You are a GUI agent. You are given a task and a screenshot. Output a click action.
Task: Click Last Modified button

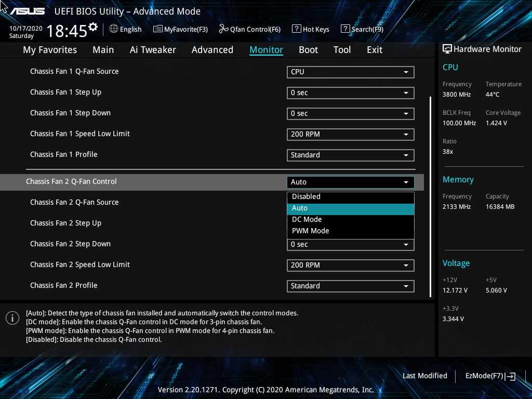tap(425, 376)
